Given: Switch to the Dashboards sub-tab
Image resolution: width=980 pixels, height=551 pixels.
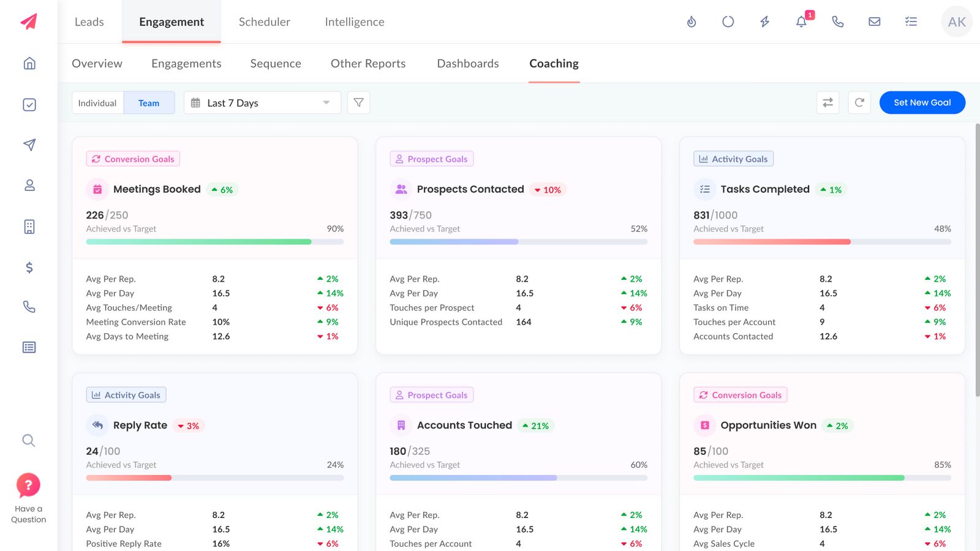Looking at the screenshot, I should point(468,63).
